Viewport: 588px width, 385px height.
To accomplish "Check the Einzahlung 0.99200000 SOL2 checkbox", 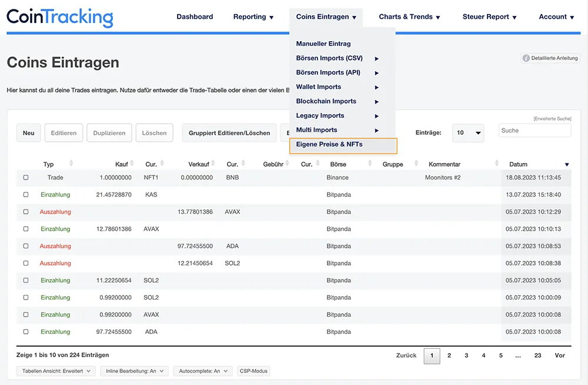I will click(26, 297).
